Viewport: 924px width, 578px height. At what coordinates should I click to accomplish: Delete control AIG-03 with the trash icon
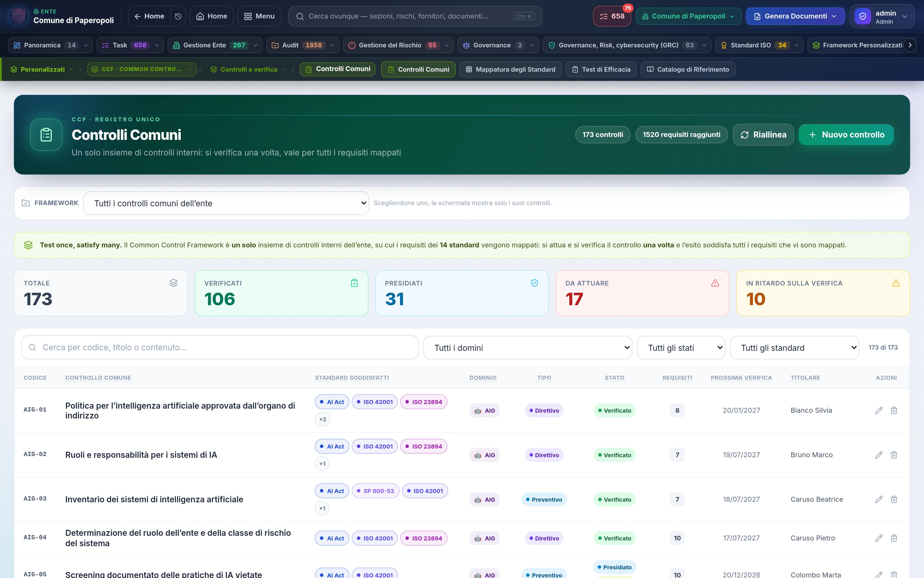coord(894,499)
